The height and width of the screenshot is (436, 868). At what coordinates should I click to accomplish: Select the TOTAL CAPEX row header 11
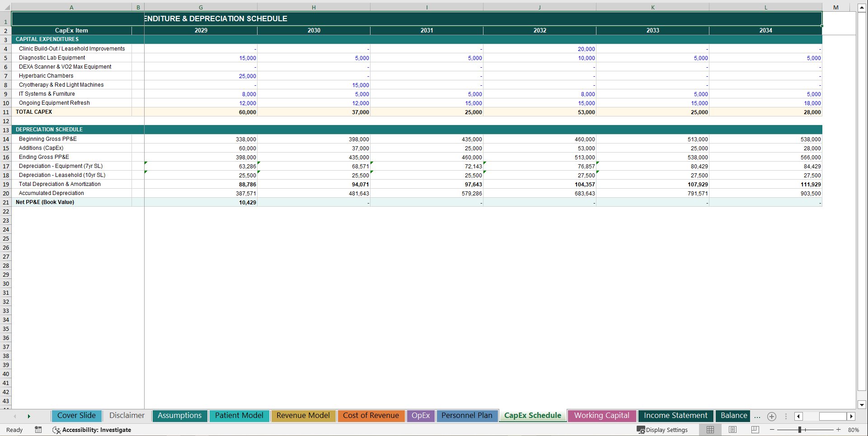[x=6, y=112]
